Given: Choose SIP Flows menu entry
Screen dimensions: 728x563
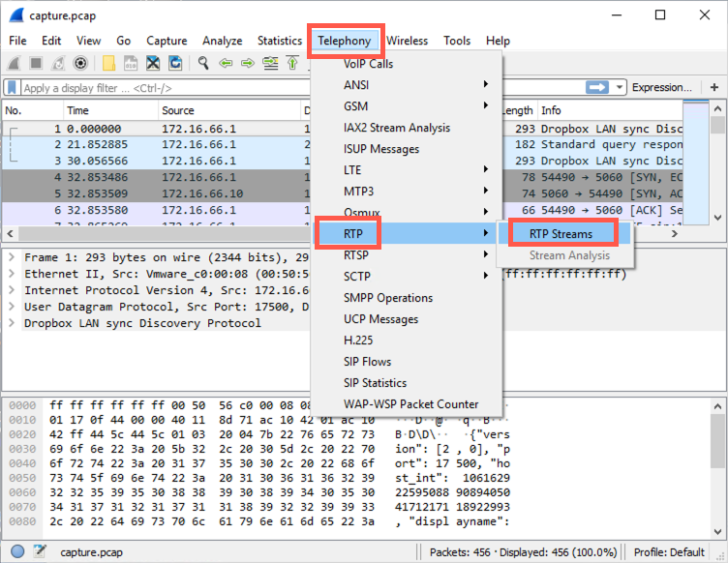Looking at the screenshot, I should click(407, 361).
